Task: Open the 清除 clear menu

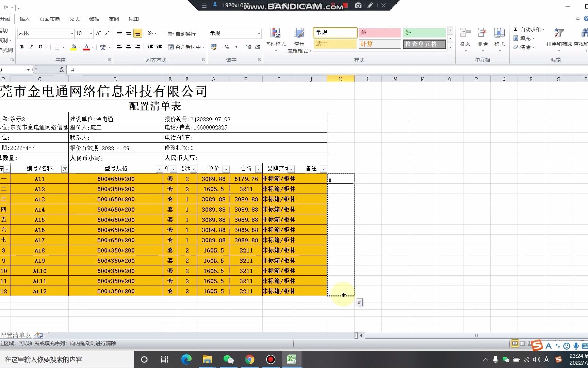Action: pos(524,47)
